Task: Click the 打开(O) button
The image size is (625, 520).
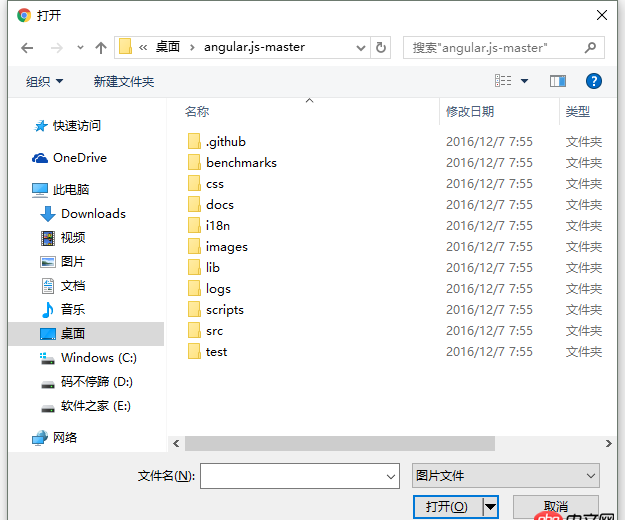Action: [x=447, y=507]
